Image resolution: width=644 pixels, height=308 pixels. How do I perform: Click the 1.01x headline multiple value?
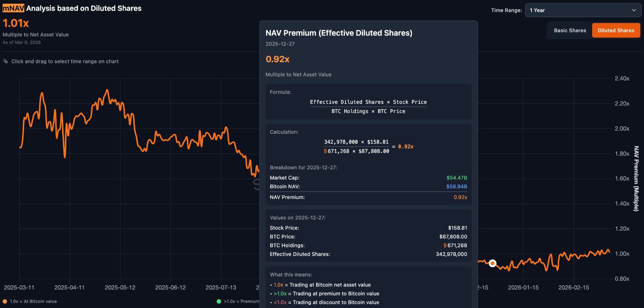[x=16, y=23]
